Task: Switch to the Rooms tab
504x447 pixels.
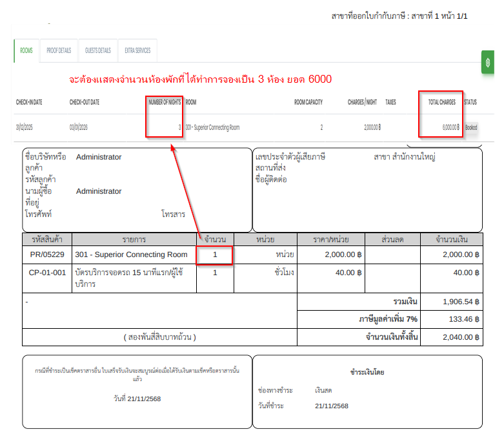Action: (x=26, y=50)
